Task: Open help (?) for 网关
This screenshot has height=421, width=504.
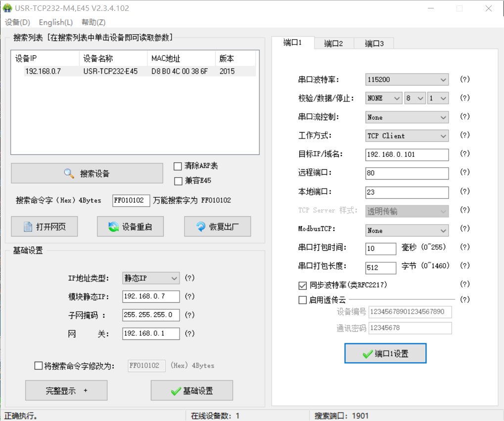Action: coord(189,333)
